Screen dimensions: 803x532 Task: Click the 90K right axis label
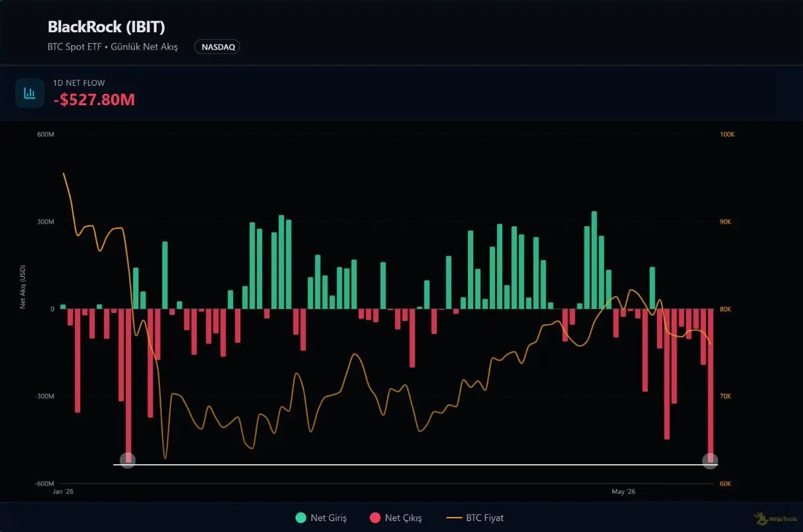coord(725,222)
